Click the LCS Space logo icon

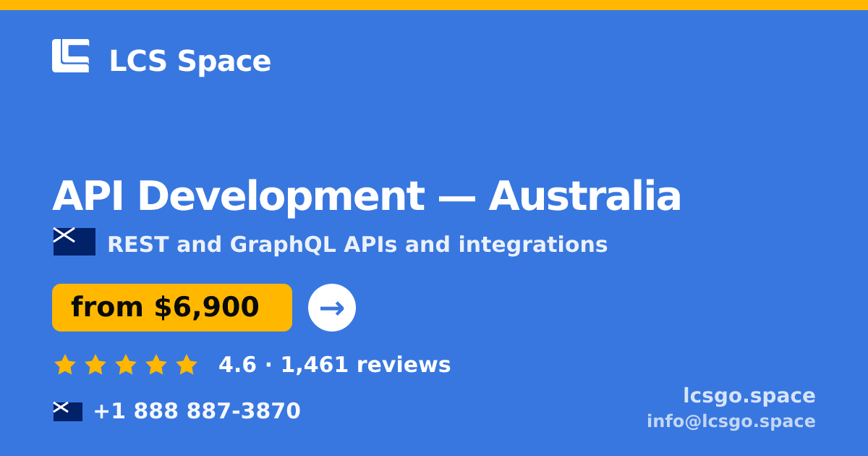click(x=71, y=56)
